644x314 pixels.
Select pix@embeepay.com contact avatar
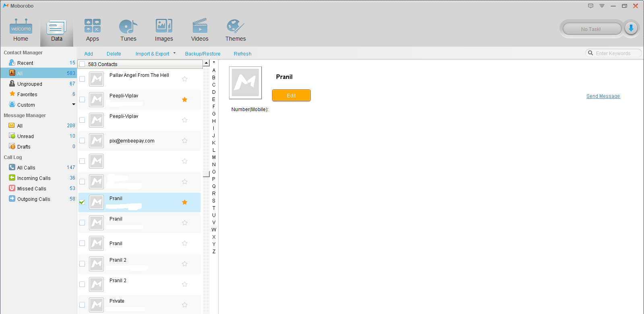point(97,140)
